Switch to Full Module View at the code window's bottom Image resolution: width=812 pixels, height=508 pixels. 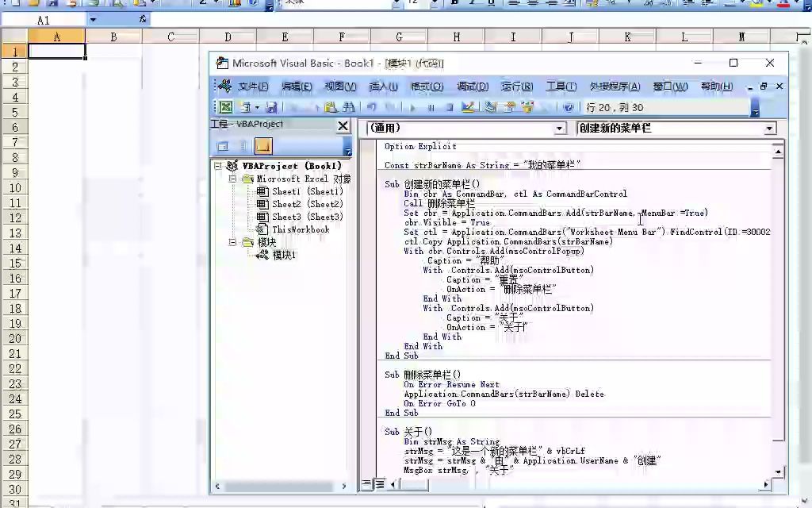[379, 485]
